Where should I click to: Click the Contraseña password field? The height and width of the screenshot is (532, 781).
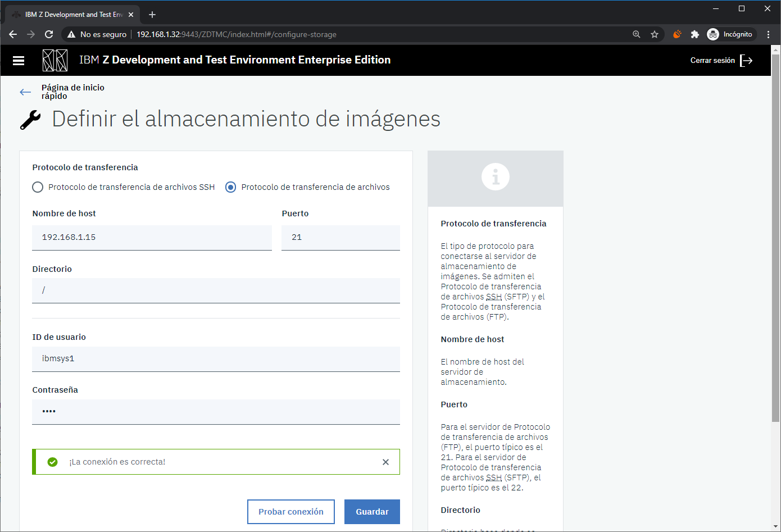(x=216, y=412)
